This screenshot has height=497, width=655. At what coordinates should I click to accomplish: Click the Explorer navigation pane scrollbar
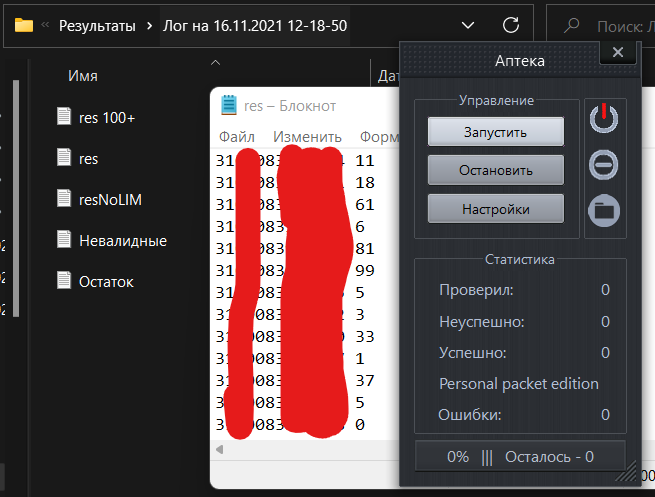pos(16,198)
